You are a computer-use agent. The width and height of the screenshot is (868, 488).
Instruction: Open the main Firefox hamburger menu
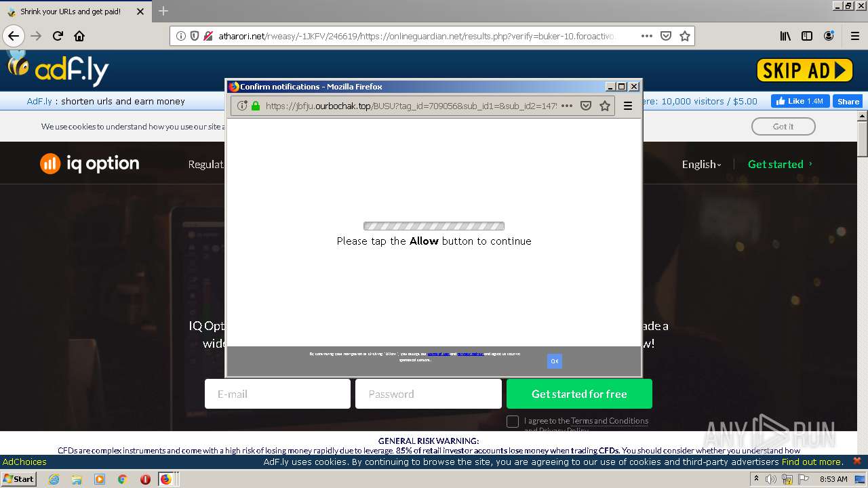(x=854, y=36)
